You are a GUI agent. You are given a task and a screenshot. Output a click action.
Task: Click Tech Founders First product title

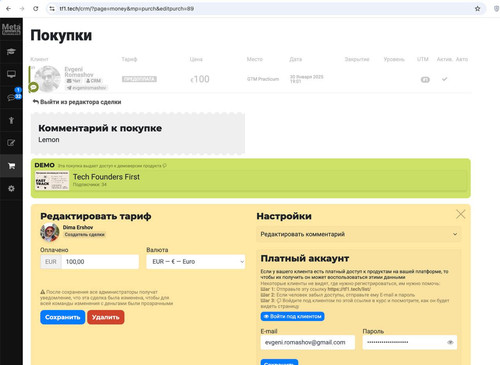tap(106, 177)
